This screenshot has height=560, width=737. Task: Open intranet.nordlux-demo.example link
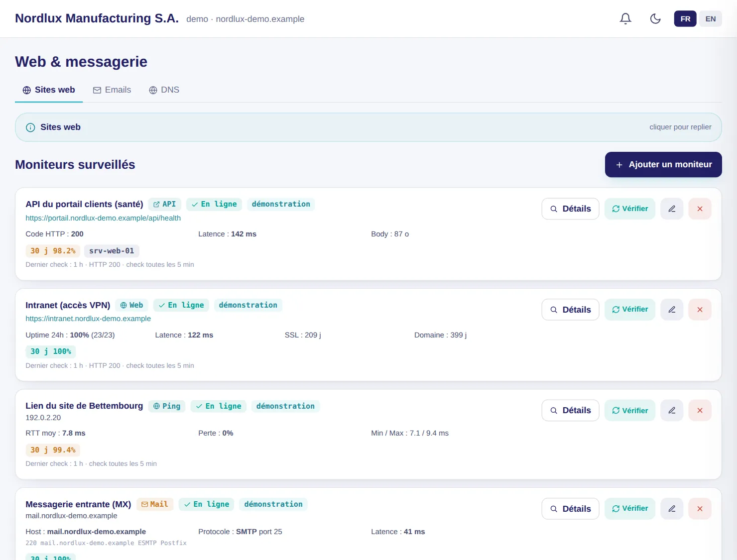pyautogui.click(x=88, y=319)
